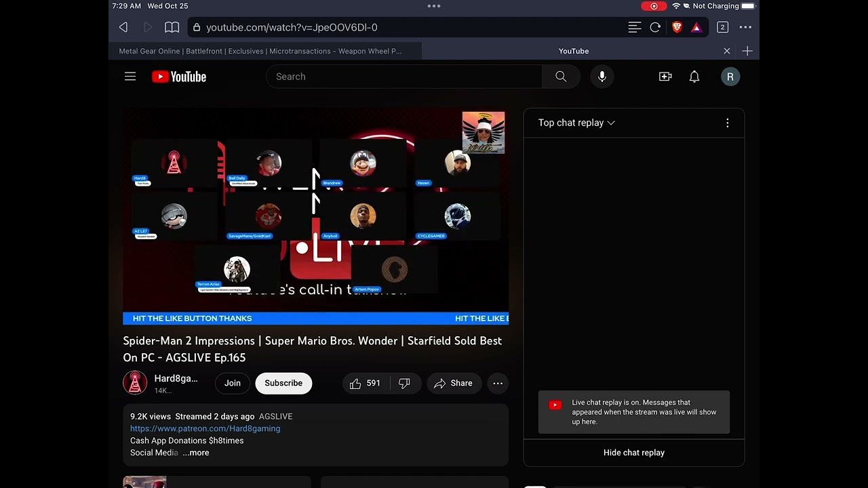The image size is (868, 488).
Task: Click the video player area
Action: click(x=316, y=217)
